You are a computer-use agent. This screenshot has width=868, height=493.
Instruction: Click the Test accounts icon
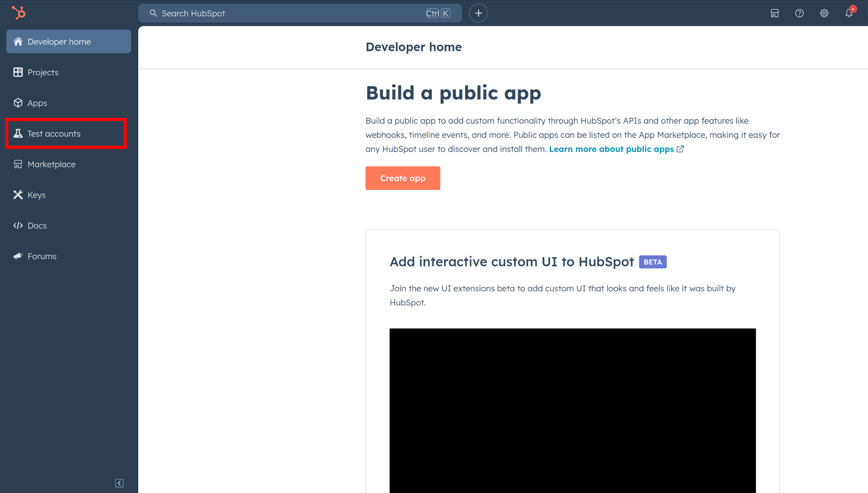tap(18, 133)
